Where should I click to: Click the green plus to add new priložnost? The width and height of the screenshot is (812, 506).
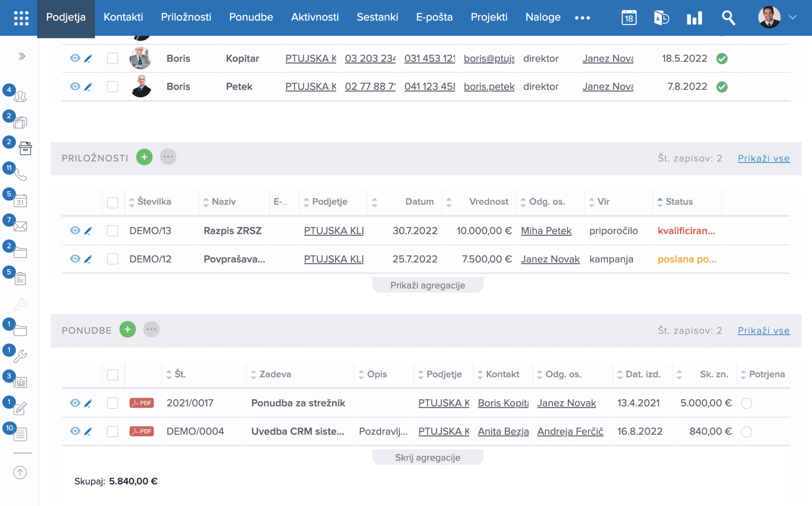coord(144,157)
